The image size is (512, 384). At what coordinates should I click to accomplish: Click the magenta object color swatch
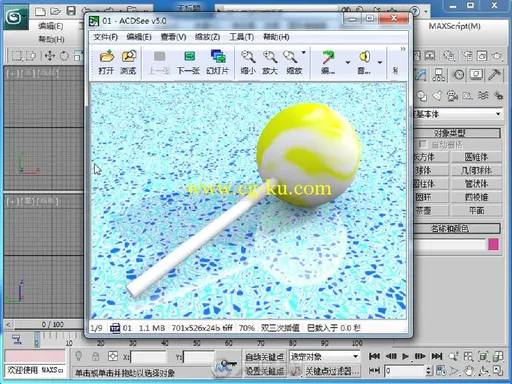pyautogui.click(x=493, y=244)
